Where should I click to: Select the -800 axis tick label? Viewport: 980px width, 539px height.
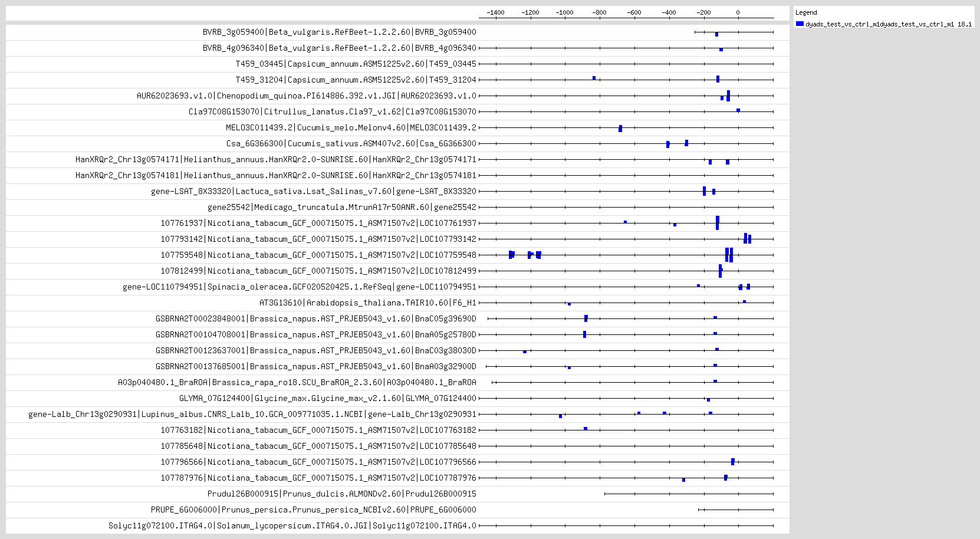(599, 12)
